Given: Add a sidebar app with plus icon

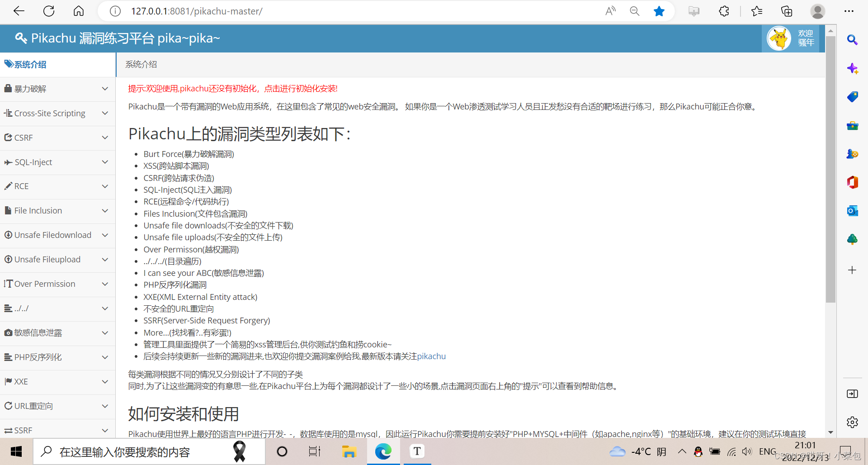Looking at the screenshot, I should tap(852, 270).
